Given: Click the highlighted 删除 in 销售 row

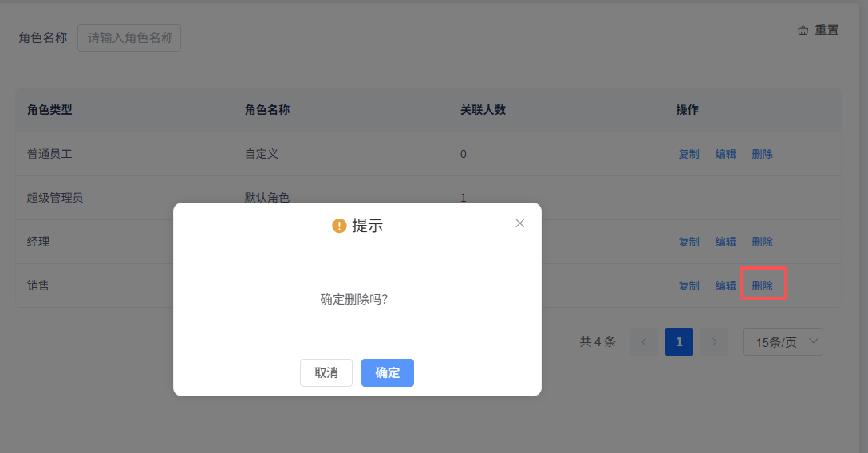Looking at the screenshot, I should point(763,286).
